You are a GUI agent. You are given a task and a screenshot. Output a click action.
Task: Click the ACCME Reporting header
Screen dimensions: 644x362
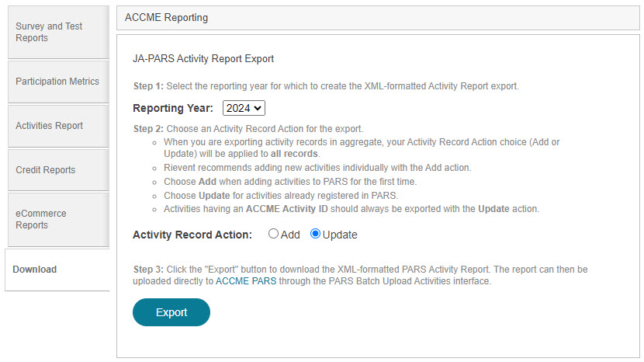tap(378, 18)
